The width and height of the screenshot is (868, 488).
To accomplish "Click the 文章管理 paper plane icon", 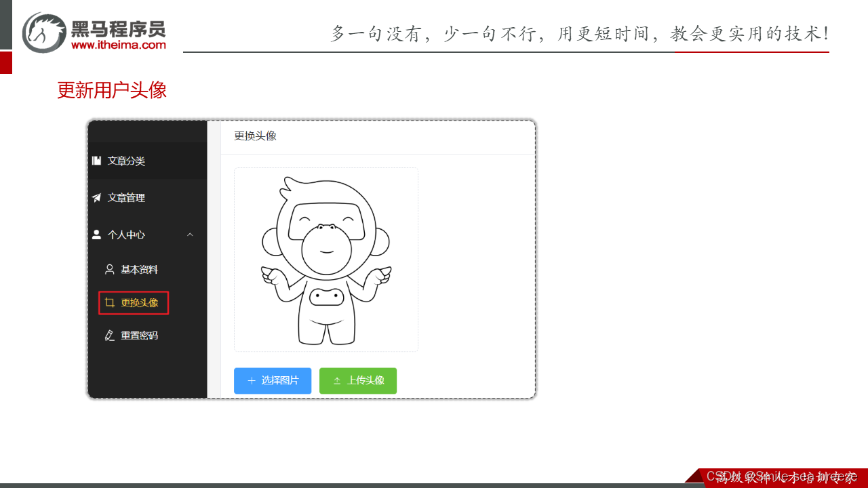I will pyautogui.click(x=96, y=198).
